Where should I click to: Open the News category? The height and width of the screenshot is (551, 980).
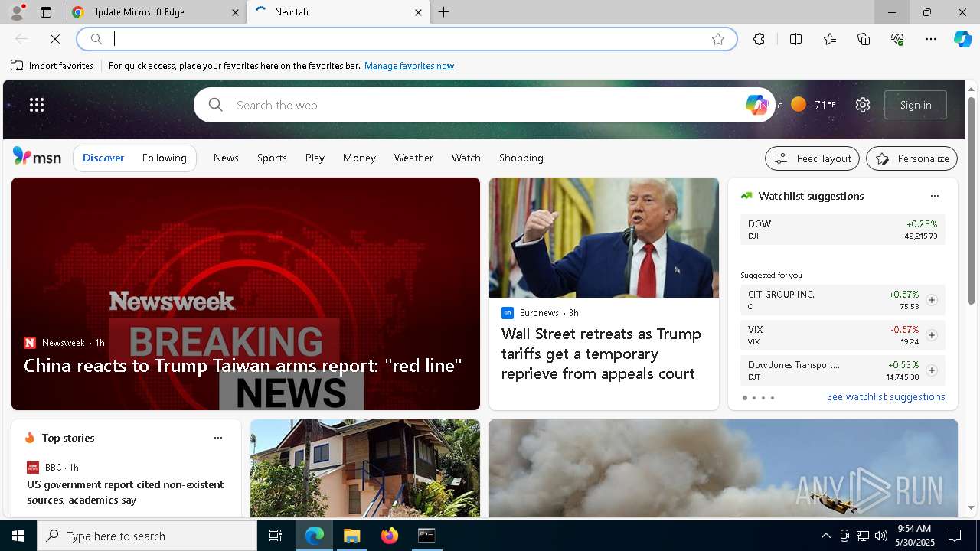click(x=226, y=158)
